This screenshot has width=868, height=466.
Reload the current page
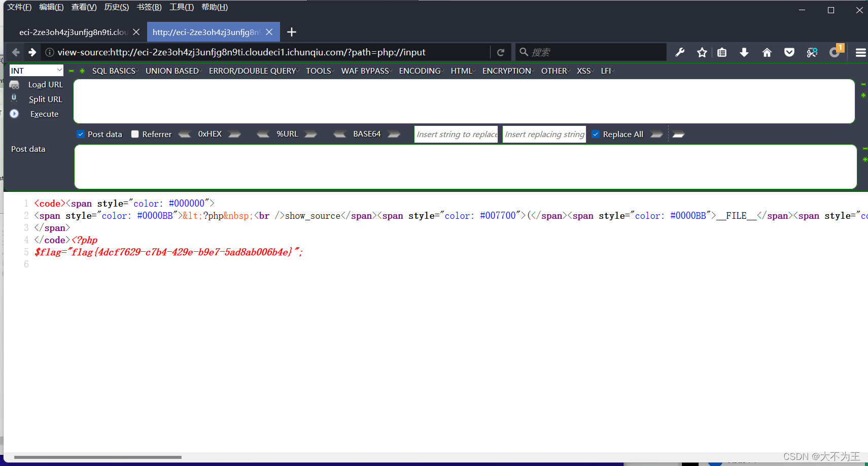click(x=501, y=52)
